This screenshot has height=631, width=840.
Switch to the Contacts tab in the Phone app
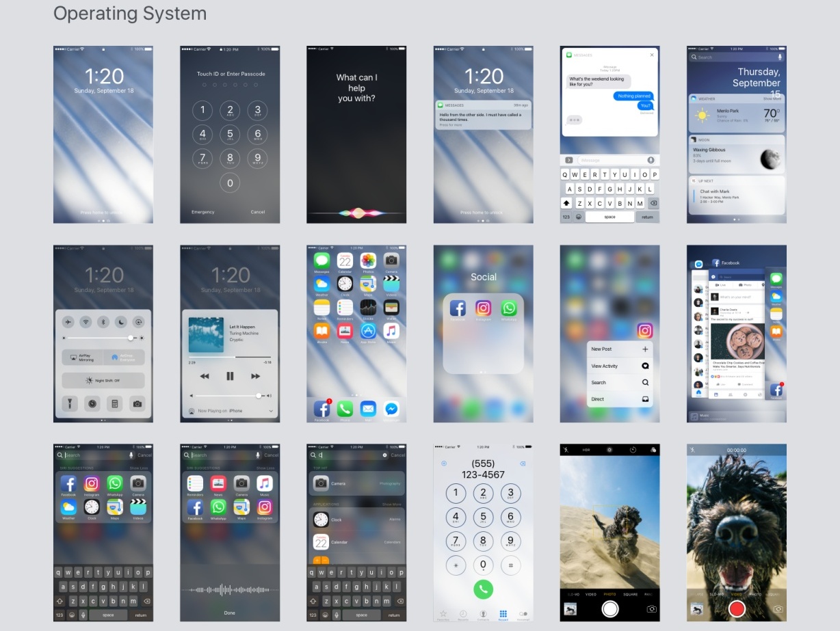483,615
